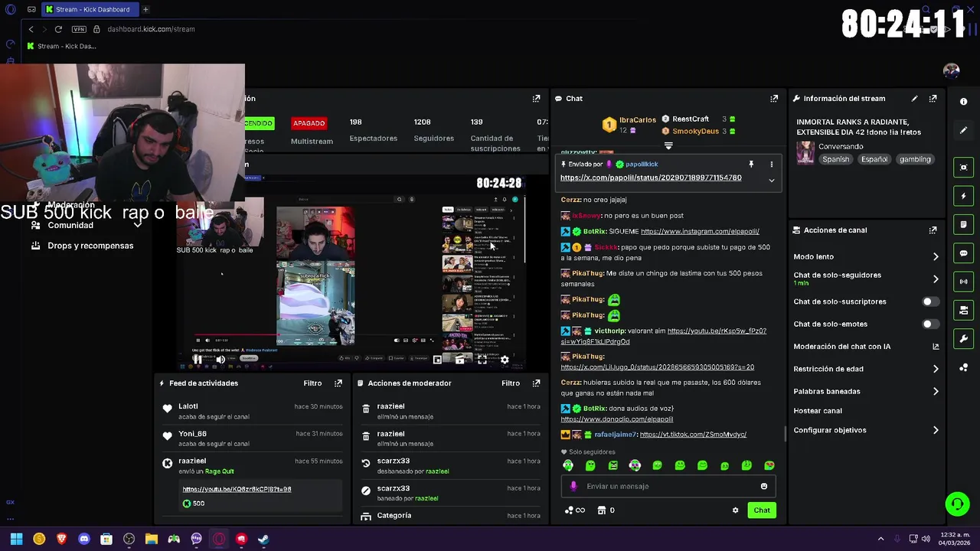
Task: Open preview player settings gear
Action: pyautogui.click(x=505, y=360)
